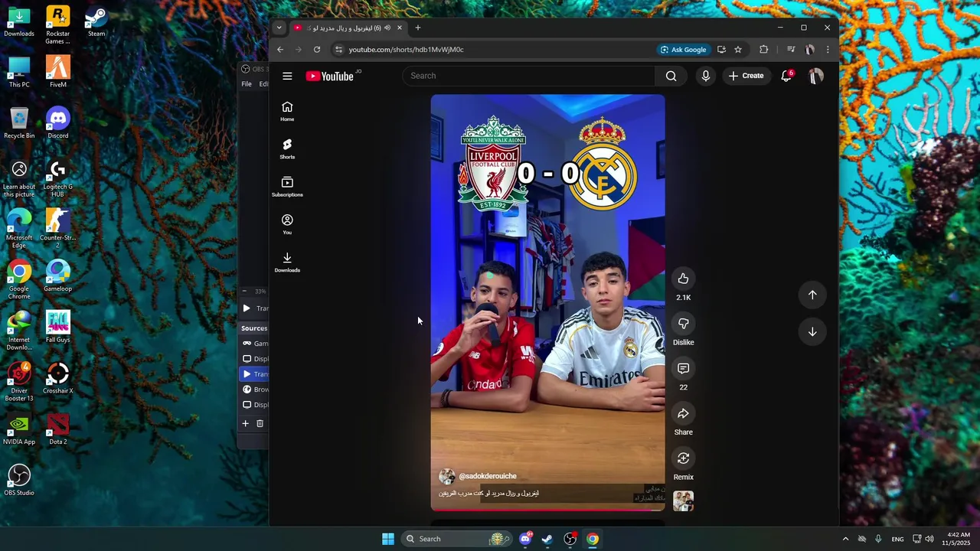Click the YouTube search field

(x=528, y=76)
